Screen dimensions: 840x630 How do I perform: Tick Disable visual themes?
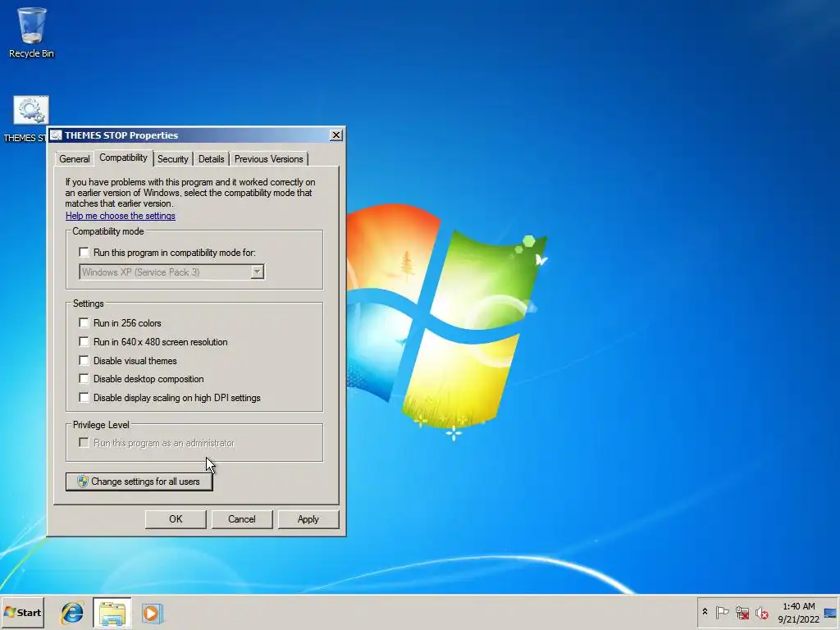[84, 361]
